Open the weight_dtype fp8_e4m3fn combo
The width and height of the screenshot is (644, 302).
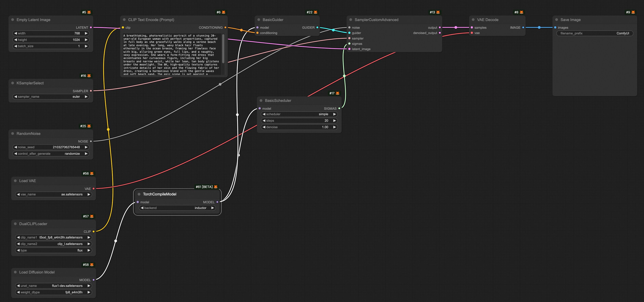pos(54,292)
